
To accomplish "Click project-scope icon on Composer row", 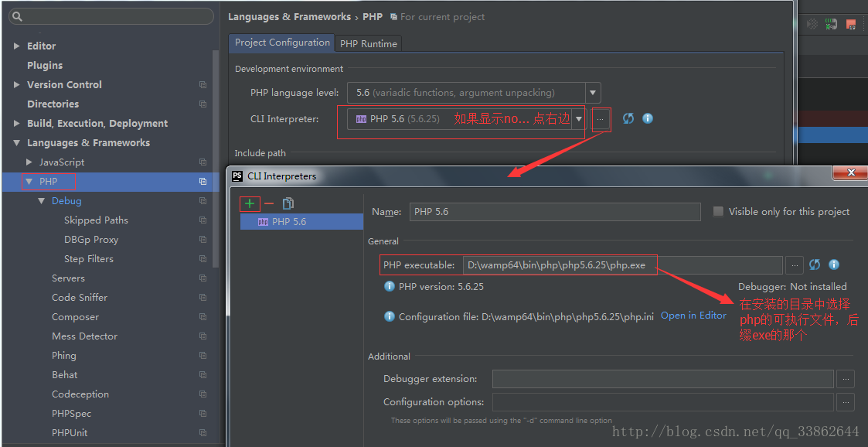I will point(203,317).
